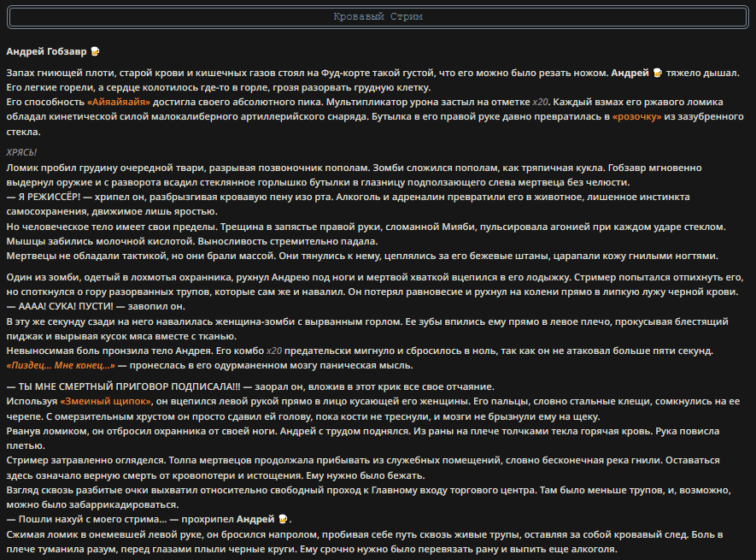Click the sentence starting «Стример затравленно огляделся»
The image size is (756, 560).
pyautogui.click(x=85, y=461)
